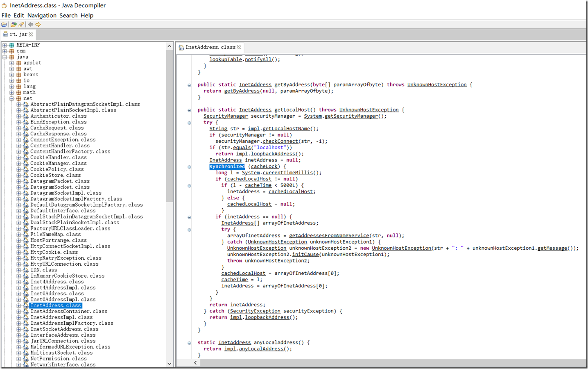
Task: Select CacheRequest.class in the tree
Action: (x=57, y=128)
